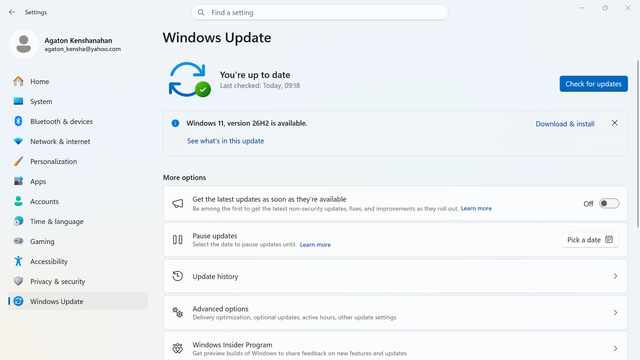Click Download & install link

[x=565, y=124]
